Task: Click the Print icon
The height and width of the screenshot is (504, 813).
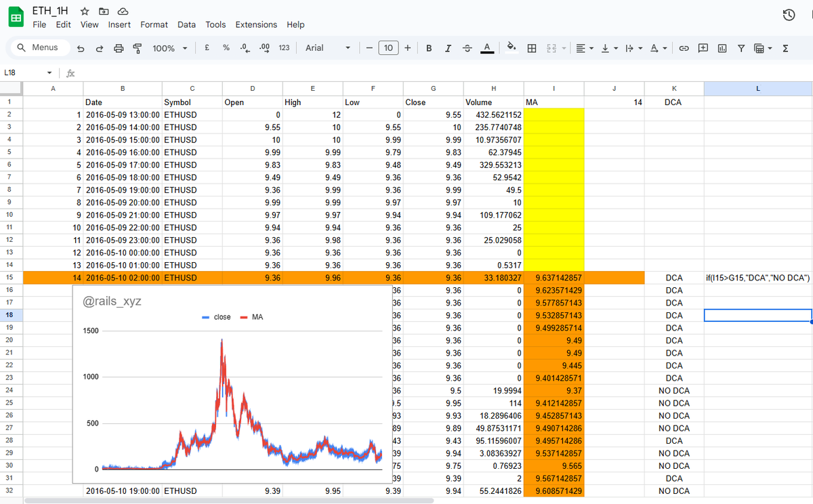Action: [119, 48]
